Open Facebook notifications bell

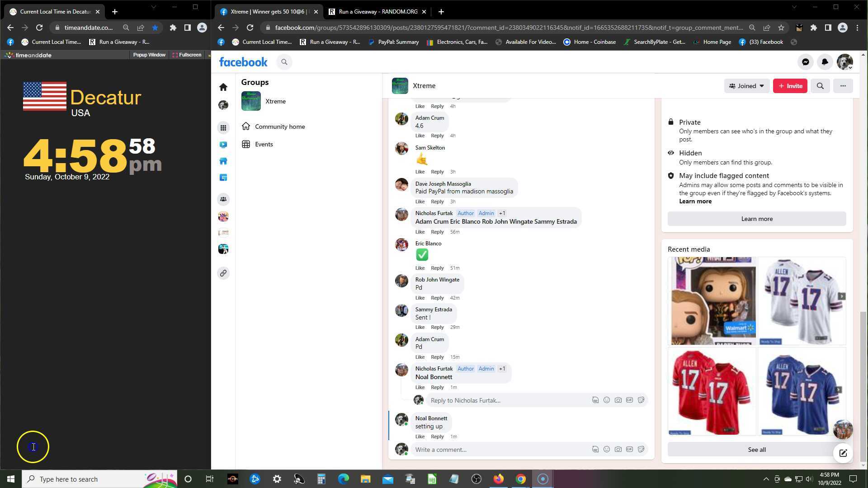click(x=825, y=62)
